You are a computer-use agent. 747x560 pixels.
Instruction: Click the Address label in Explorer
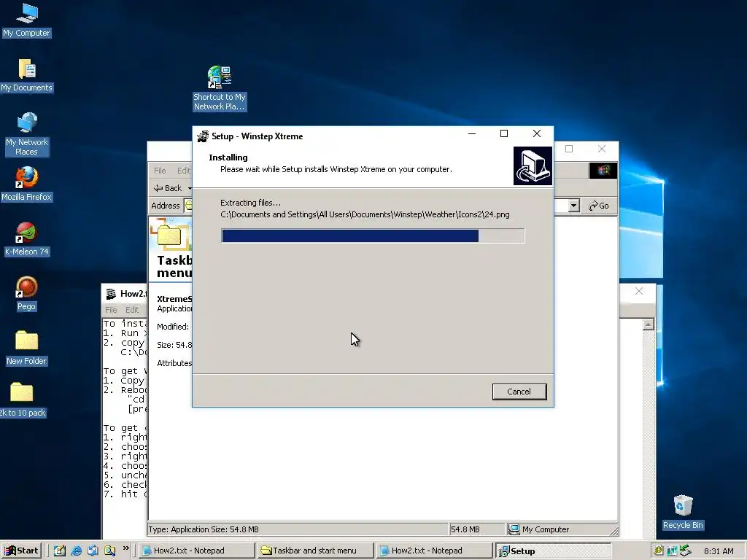166,206
